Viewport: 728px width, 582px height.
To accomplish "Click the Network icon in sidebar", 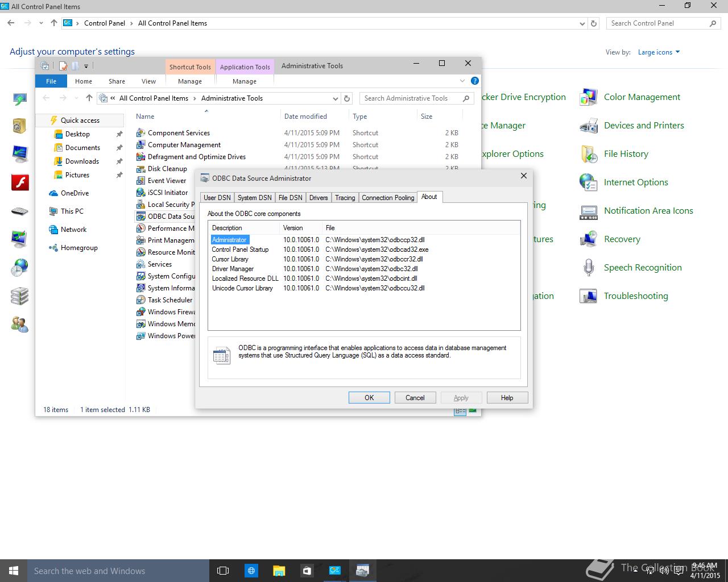I will coord(53,230).
